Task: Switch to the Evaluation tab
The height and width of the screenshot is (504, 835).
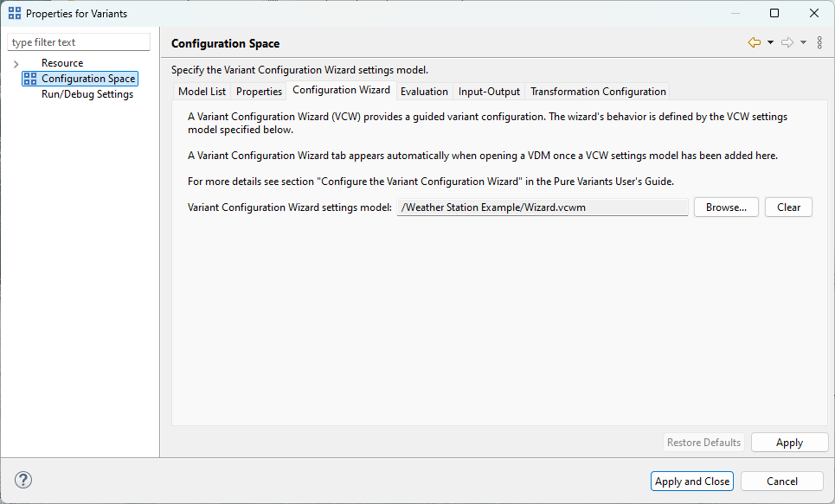Action: pos(424,90)
